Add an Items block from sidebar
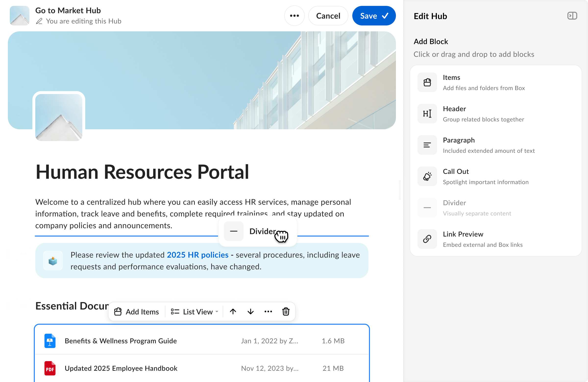 click(x=496, y=82)
